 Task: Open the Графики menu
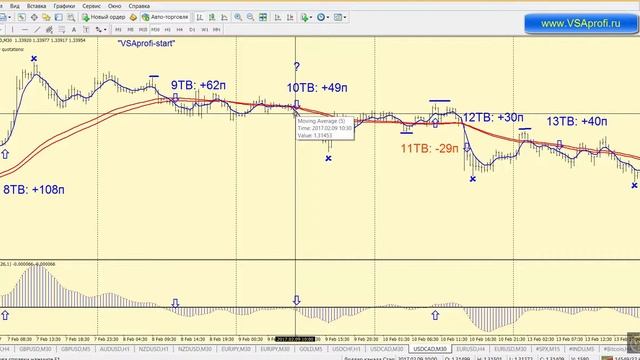(64, 6)
